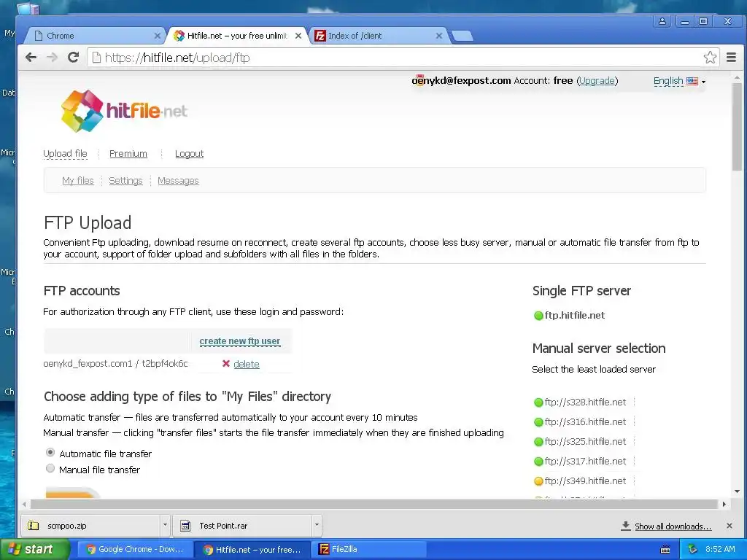Click the address bar URL field
Viewport: 747px width, 560px height.
point(395,58)
